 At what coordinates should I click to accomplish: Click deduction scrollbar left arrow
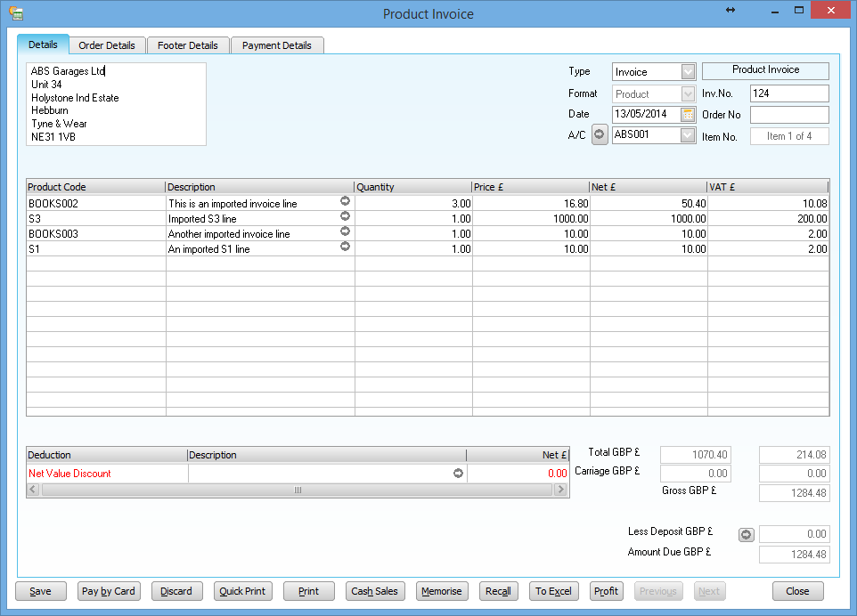point(33,490)
